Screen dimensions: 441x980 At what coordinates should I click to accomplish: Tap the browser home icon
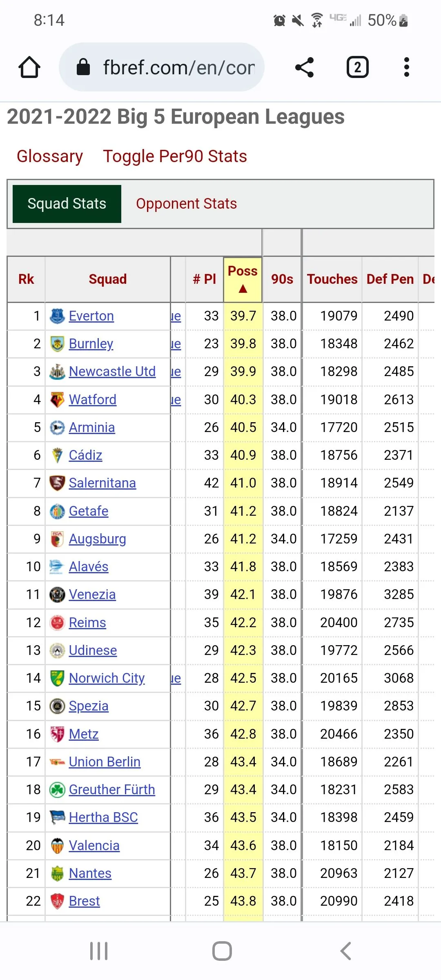[x=29, y=67]
